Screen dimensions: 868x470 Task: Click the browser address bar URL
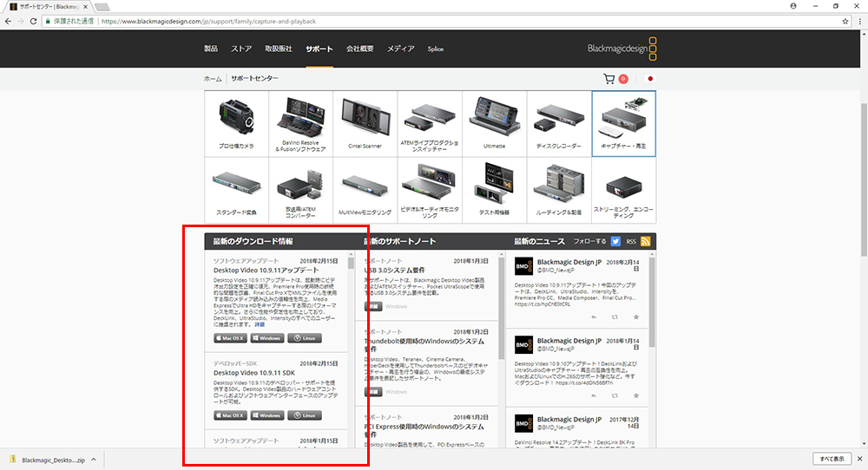(x=208, y=22)
